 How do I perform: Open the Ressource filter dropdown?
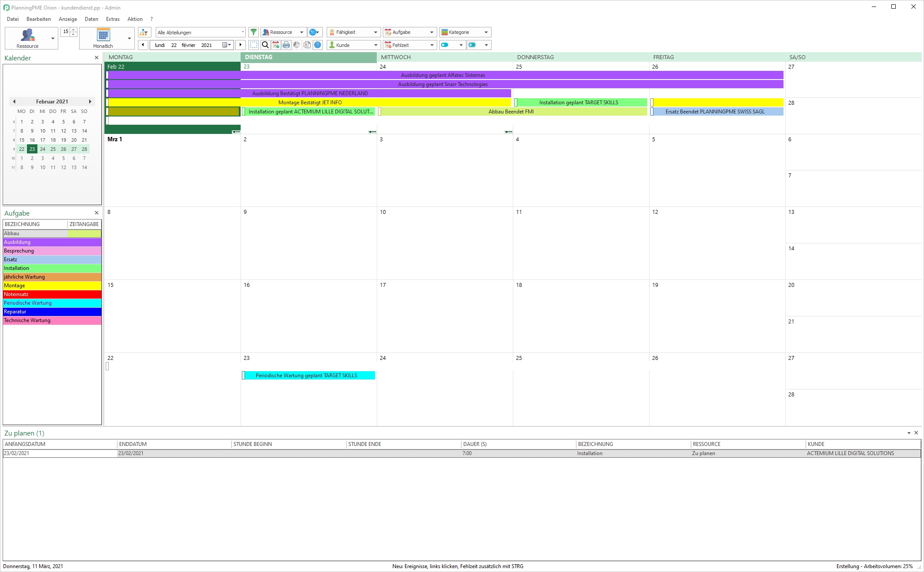pyautogui.click(x=284, y=32)
